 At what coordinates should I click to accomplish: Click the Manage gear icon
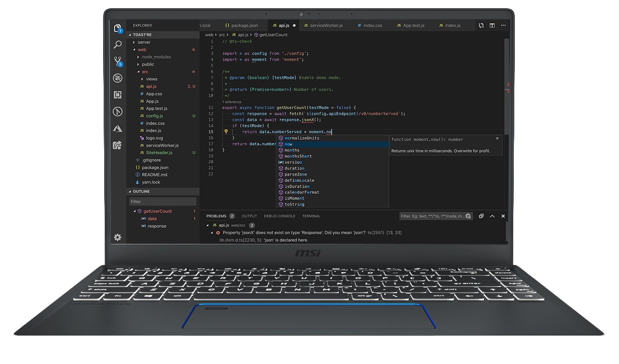[x=118, y=237]
